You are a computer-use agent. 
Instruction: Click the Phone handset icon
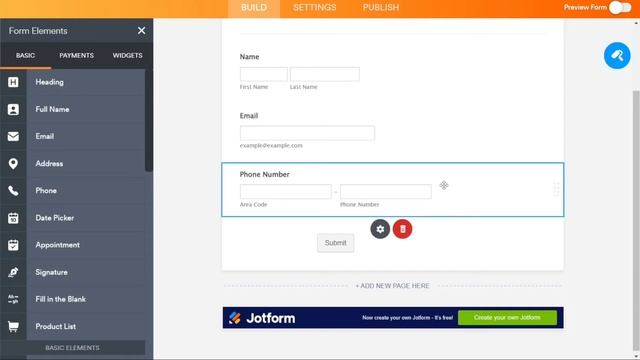13,191
